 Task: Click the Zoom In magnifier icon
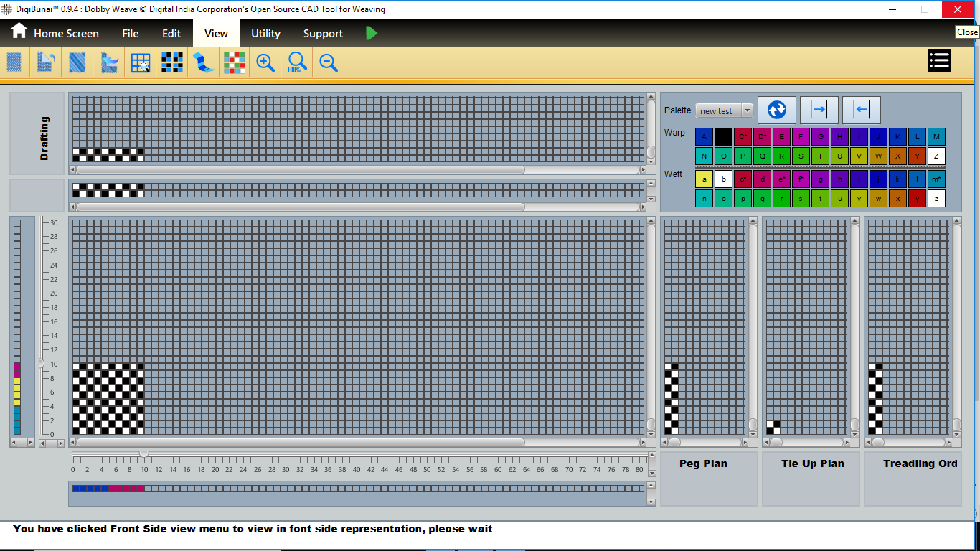point(265,63)
